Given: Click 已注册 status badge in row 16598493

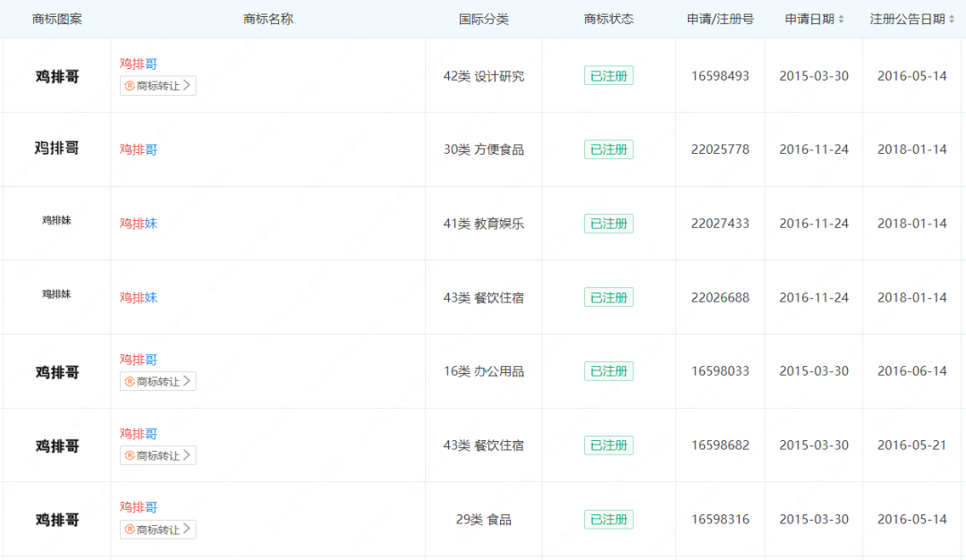Looking at the screenshot, I should (609, 76).
